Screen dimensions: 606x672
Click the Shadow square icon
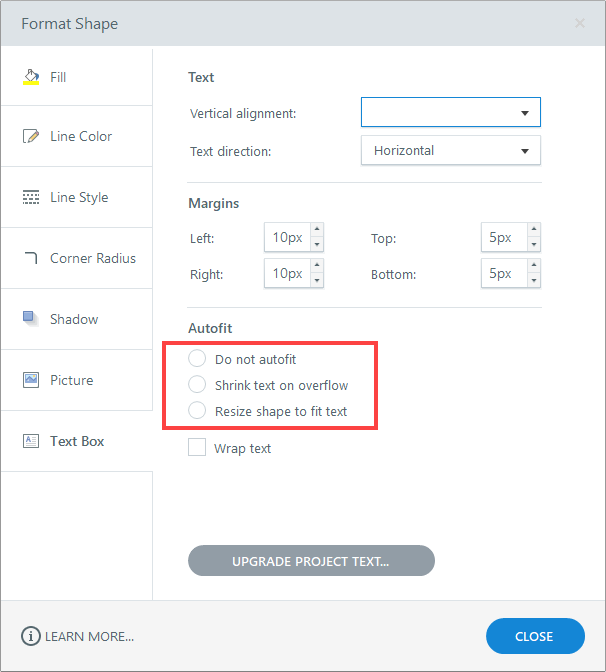tap(31, 319)
